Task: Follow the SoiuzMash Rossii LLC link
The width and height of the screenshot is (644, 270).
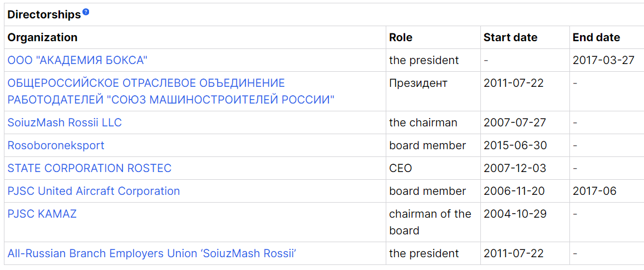Action: [x=65, y=122]
